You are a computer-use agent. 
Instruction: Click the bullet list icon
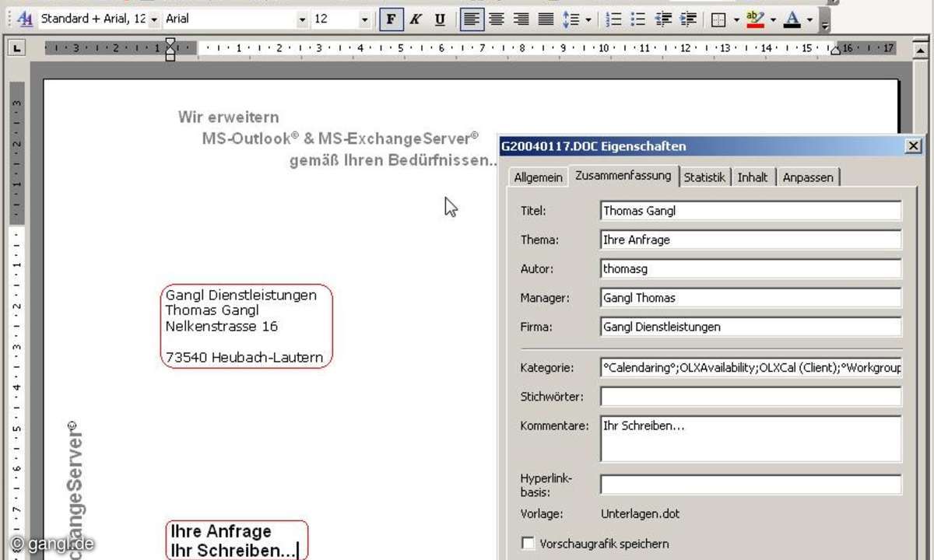click(638, 19)
